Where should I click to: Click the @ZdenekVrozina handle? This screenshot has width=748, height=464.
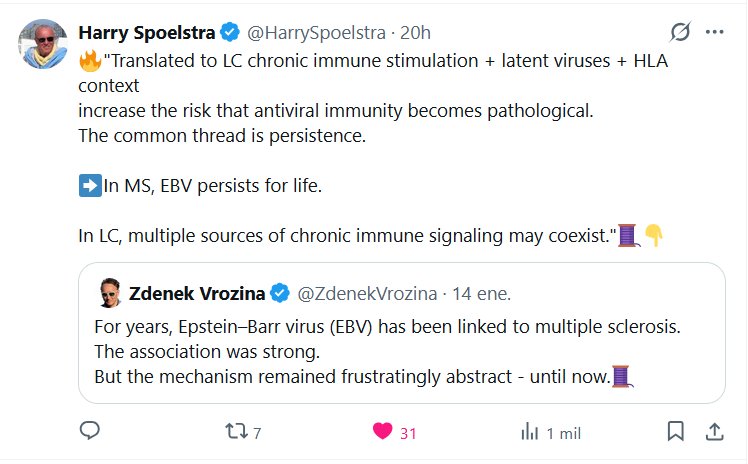coord(368,293)
